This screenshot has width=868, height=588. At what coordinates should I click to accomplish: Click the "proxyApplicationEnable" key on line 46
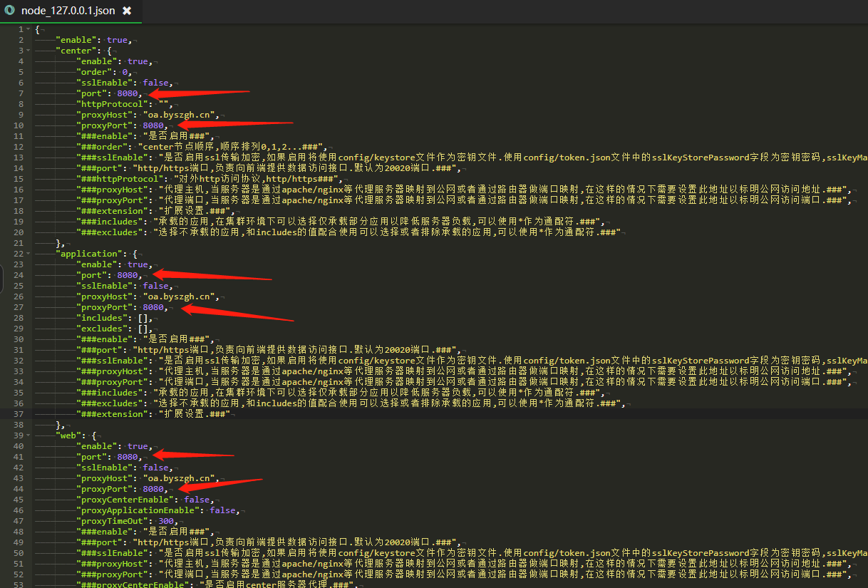(138, 510)
